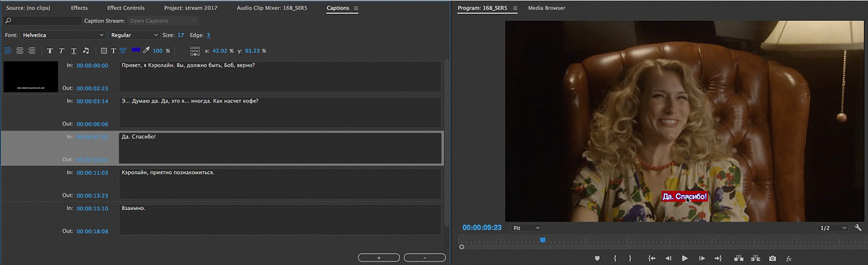Change the Edge value 3
This screenshot has height=265, width=868.
[208, 35]
